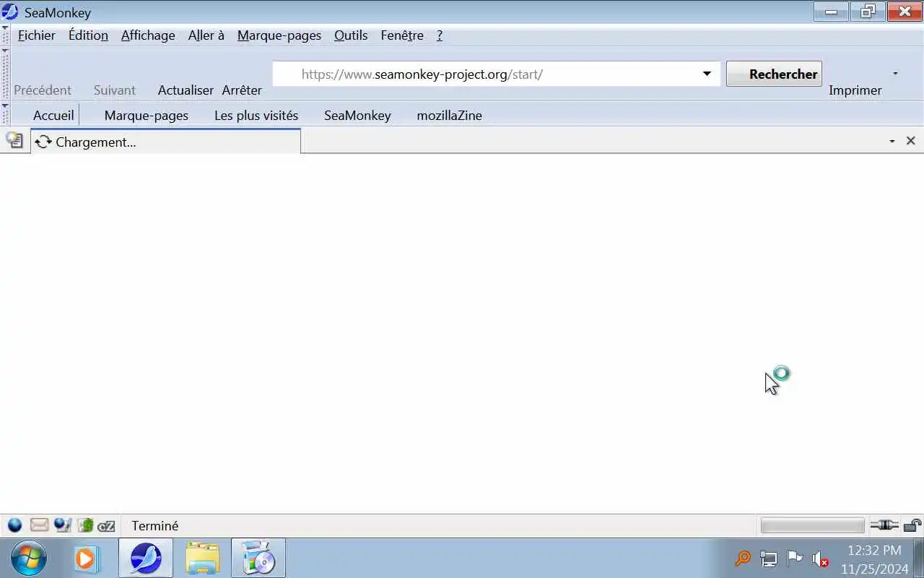
Task: Click the muted volume tray icon
Action: 820,558
